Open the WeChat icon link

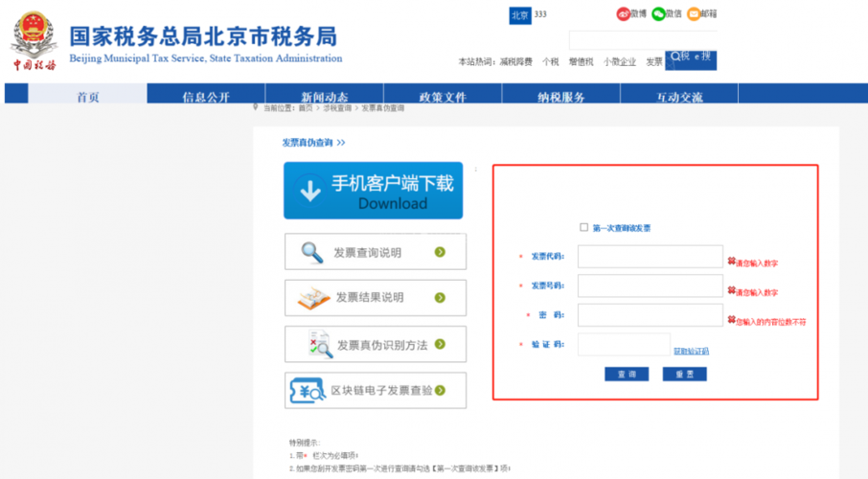coord(658,13)
